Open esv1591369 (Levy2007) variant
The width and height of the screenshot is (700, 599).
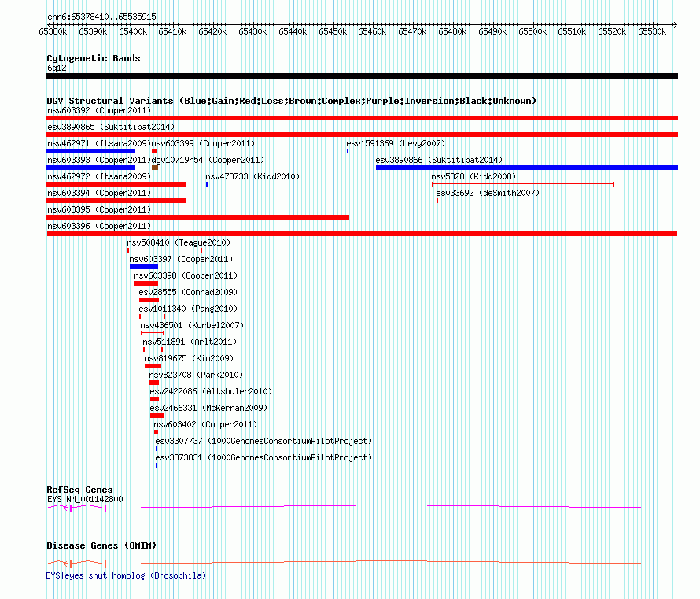396,143
